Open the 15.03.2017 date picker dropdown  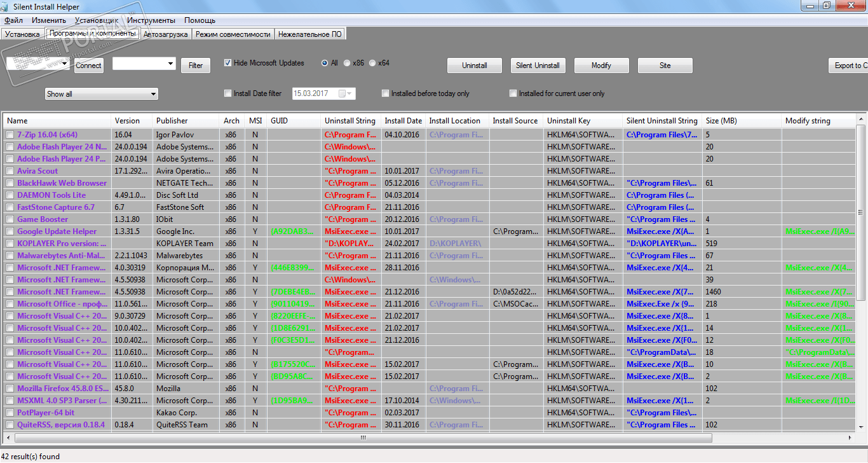[x=347, y=93]
